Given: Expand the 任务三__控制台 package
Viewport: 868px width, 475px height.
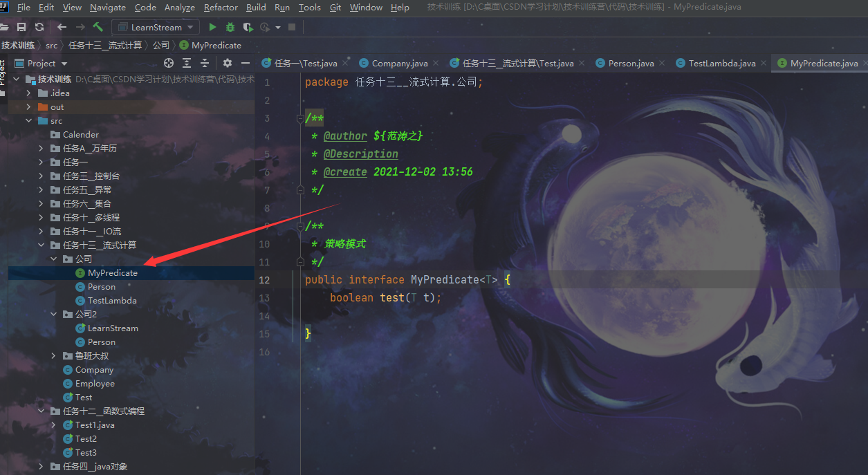Looking at the screenshot, I should (x=41, y=176).
